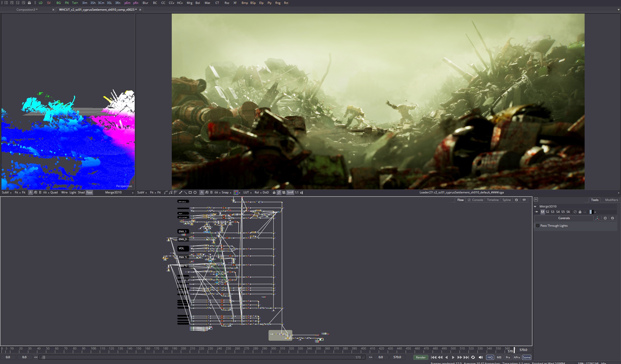Enable Pass Through Lights checkbox
This screenshot has height=364, width=621.
[x=538, y=226]
